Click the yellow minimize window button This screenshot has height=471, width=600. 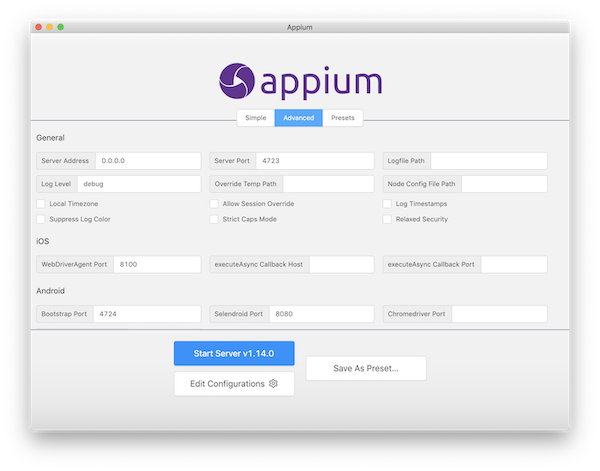tap(50, 27)
